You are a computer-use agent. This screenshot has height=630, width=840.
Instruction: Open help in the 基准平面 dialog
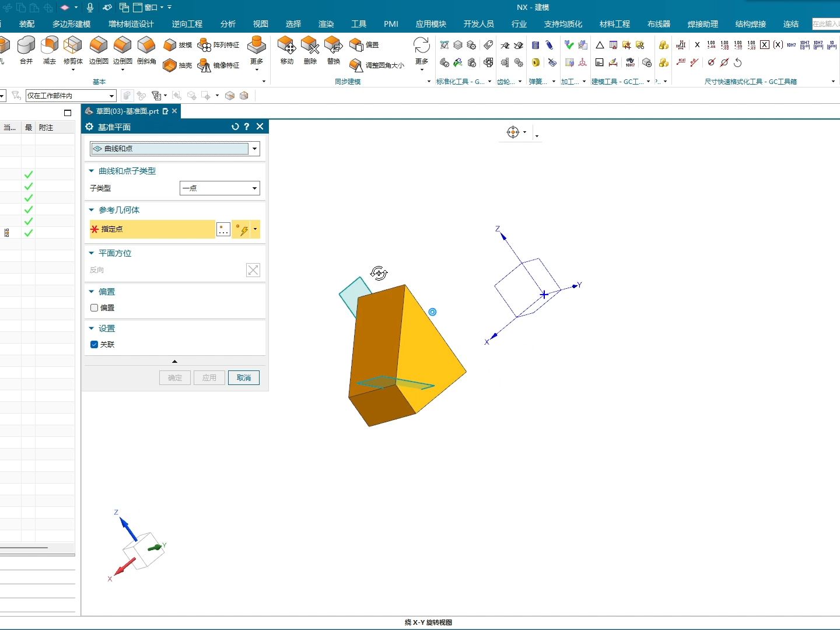[247, 127]
